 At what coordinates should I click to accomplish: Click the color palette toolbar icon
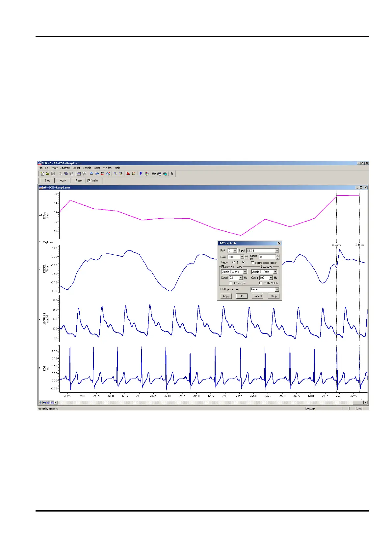[x=146, y=173]
